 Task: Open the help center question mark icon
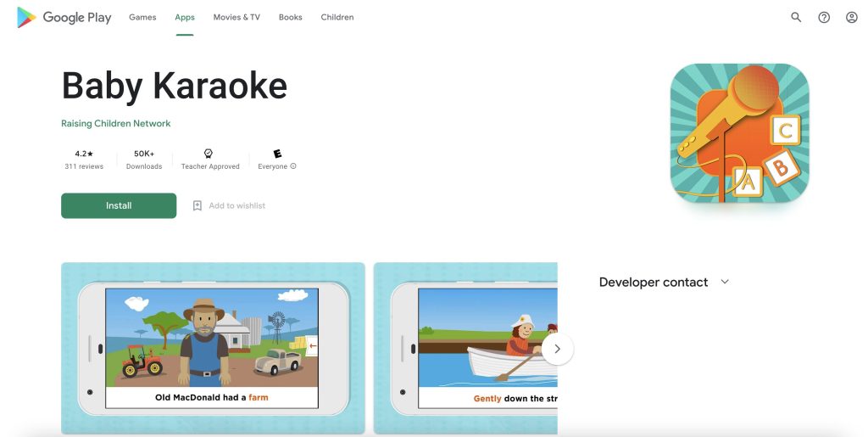click(824, 17)
